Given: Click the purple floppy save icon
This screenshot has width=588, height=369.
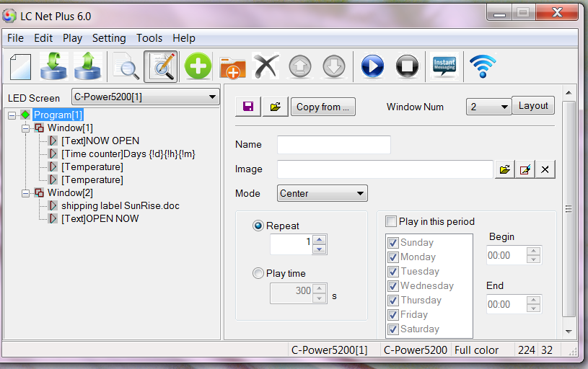Looking at the screenshot, I should tap(248, 107).
